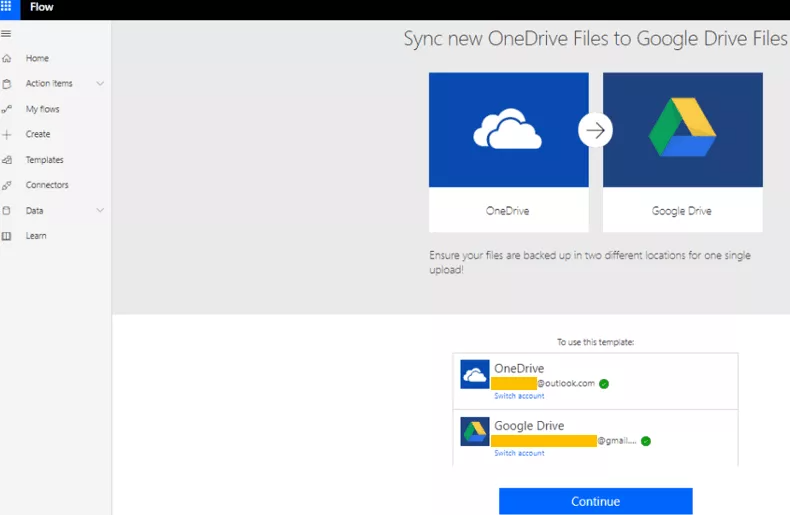Click the My flows icon
Viewport: 790px width, 515px height.
[7, 109]
